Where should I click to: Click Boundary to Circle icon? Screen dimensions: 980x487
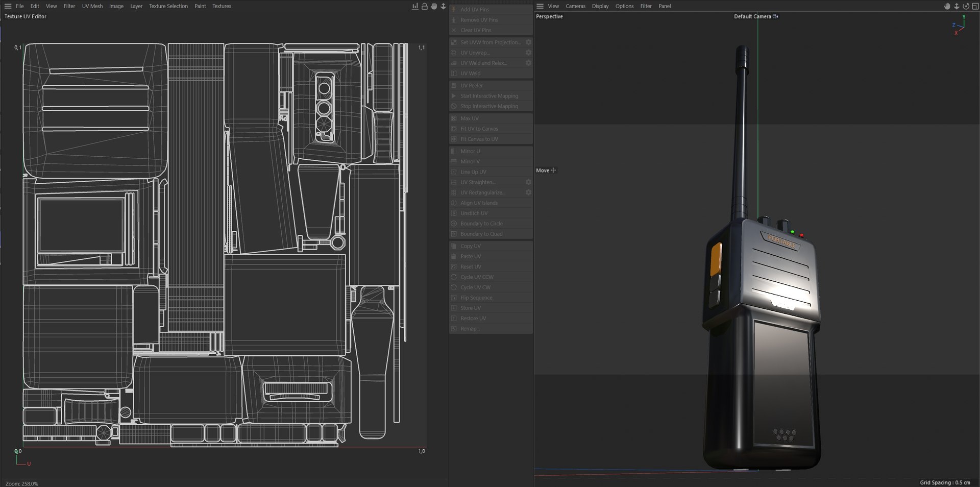(x=454, y=224)
